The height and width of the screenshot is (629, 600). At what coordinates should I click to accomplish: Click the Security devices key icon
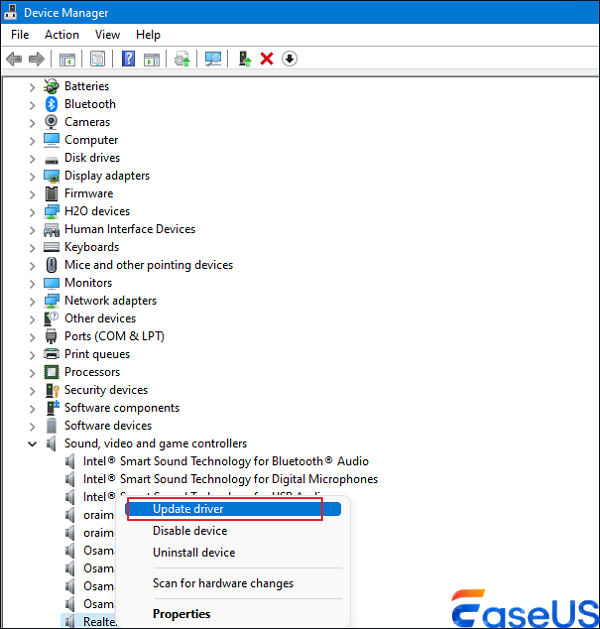[52, 390]
